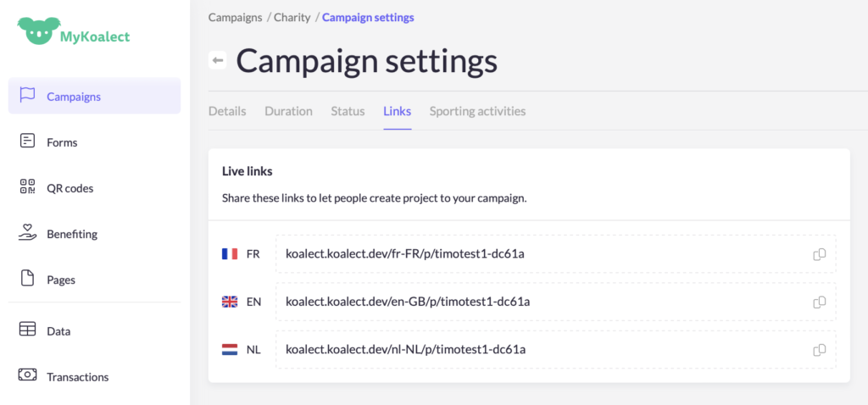Screen dimensions: 868x405
Task: Copy the EN live link
Action: click(x=819, y=302)
